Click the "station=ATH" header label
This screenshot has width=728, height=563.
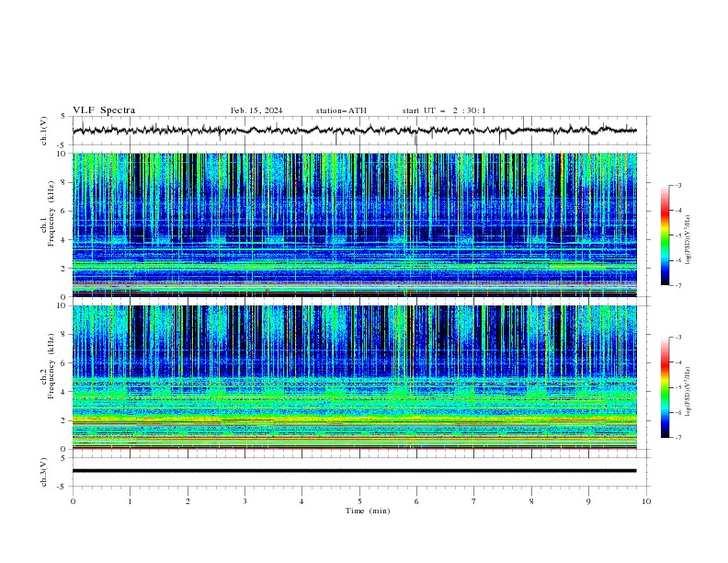pyautogui.click(x=341, y=110)
